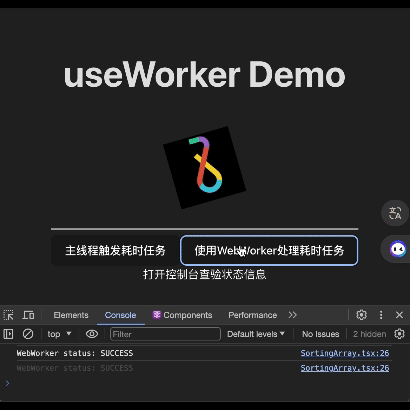Clear console with the ban icon
Image resolution: width=410 pixels, height=410 pixels.
28,334
